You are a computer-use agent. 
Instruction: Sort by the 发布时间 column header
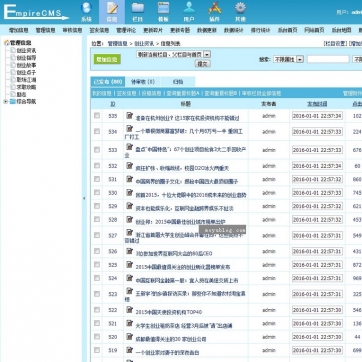[317, 104]
